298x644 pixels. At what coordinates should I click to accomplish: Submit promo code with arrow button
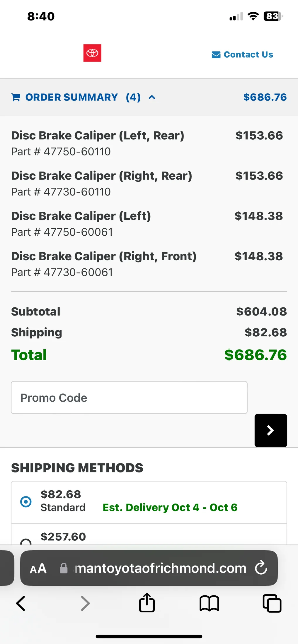270,430
